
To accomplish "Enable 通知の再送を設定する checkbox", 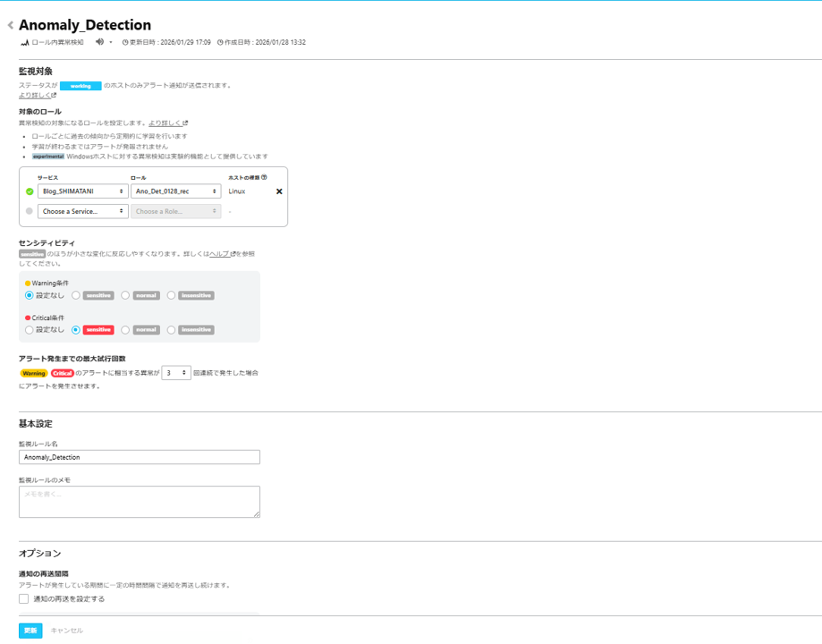I will [x=24, y=599].
